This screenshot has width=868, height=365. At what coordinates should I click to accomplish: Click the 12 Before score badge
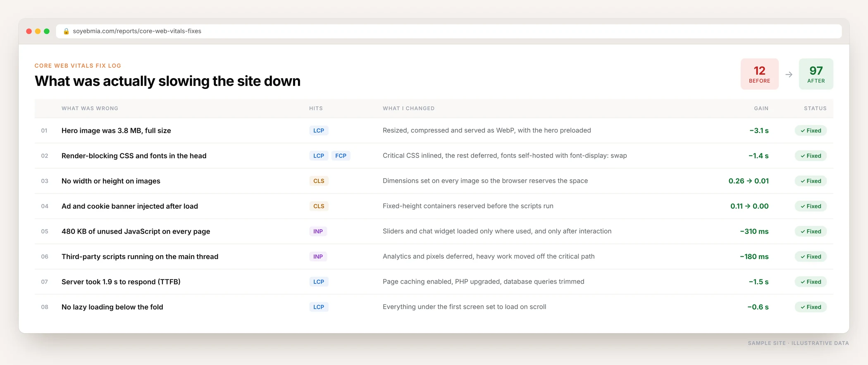point(760,74)
